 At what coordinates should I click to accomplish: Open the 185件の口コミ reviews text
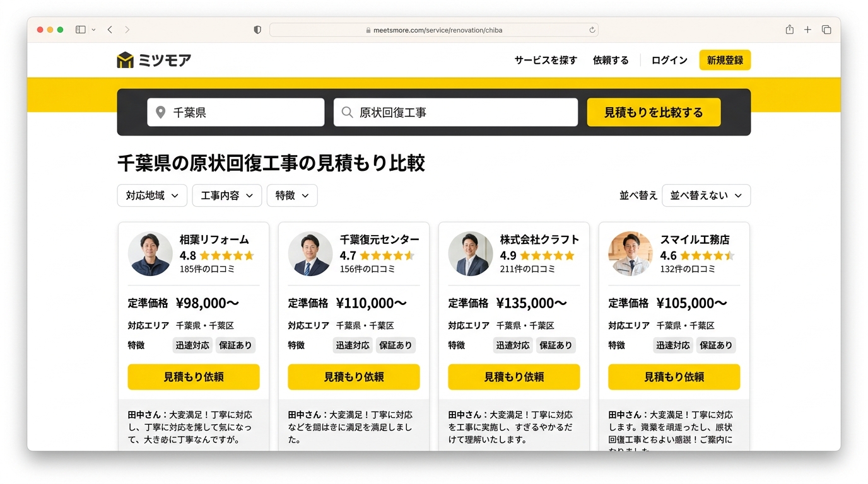point(208,269)
